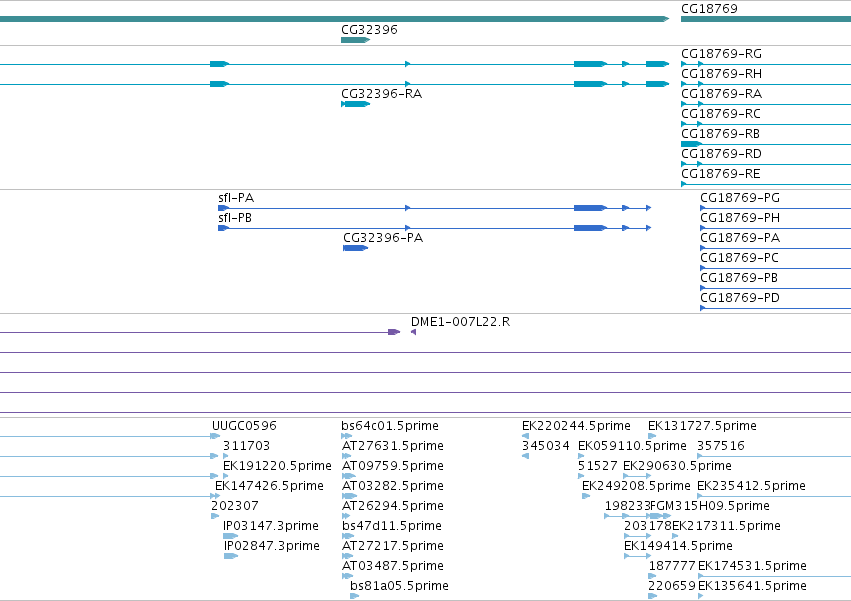The height and width of the screenshot is (601, 851).
Task: Select the CG32396-PA protein block
Action: point(355,248)
